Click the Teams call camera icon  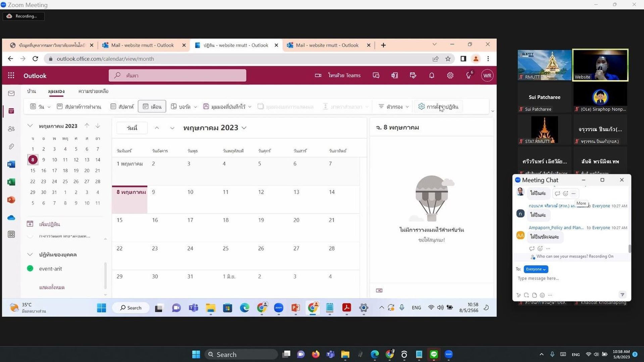[x=318, y=75]
